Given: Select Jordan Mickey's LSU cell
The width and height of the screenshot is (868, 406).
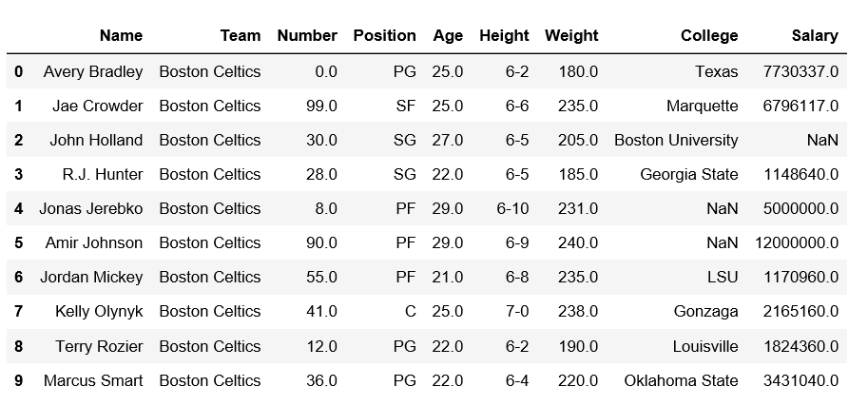Looking at the screenshot, I should click(723, 277).
